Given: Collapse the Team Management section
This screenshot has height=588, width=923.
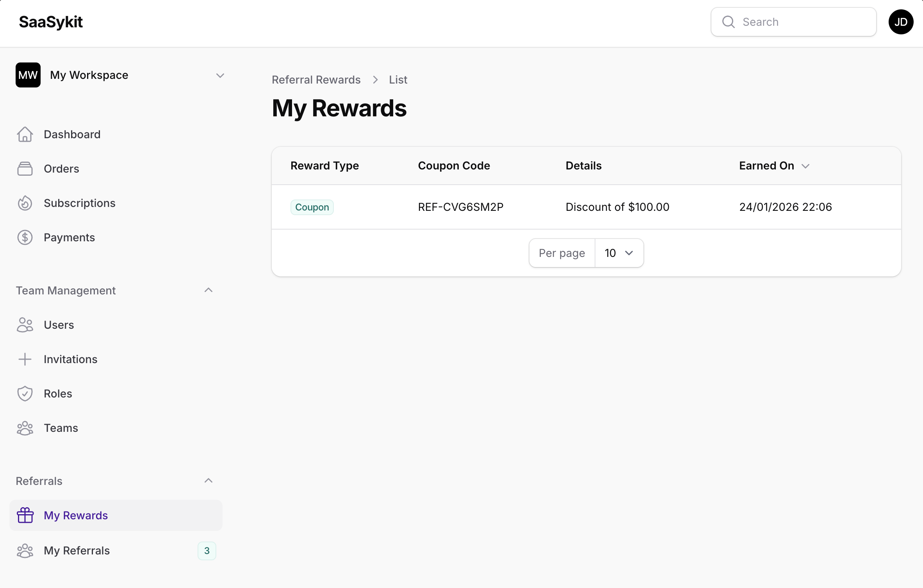Looking at the screenshot, I should (x=208, y=290).
